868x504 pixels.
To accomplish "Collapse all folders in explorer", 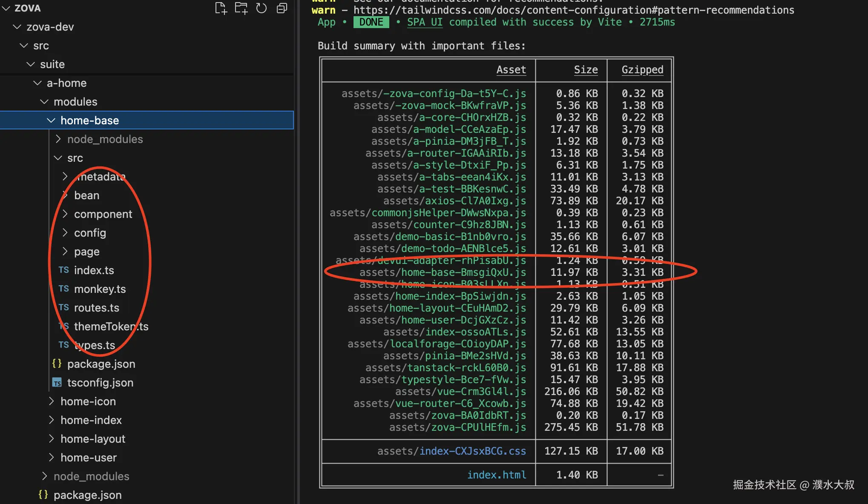I will (282, 8).
